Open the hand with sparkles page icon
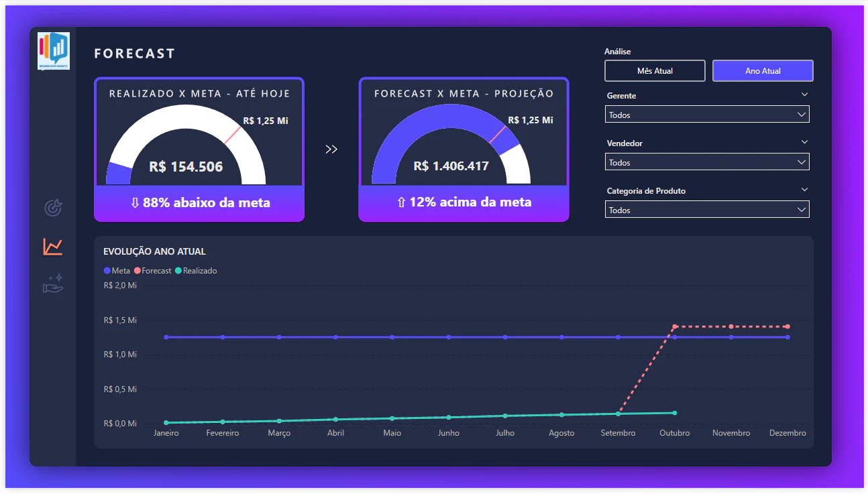The width and height of the screenshot is (868, 494). pyautogui.click(x=53, y=283)
